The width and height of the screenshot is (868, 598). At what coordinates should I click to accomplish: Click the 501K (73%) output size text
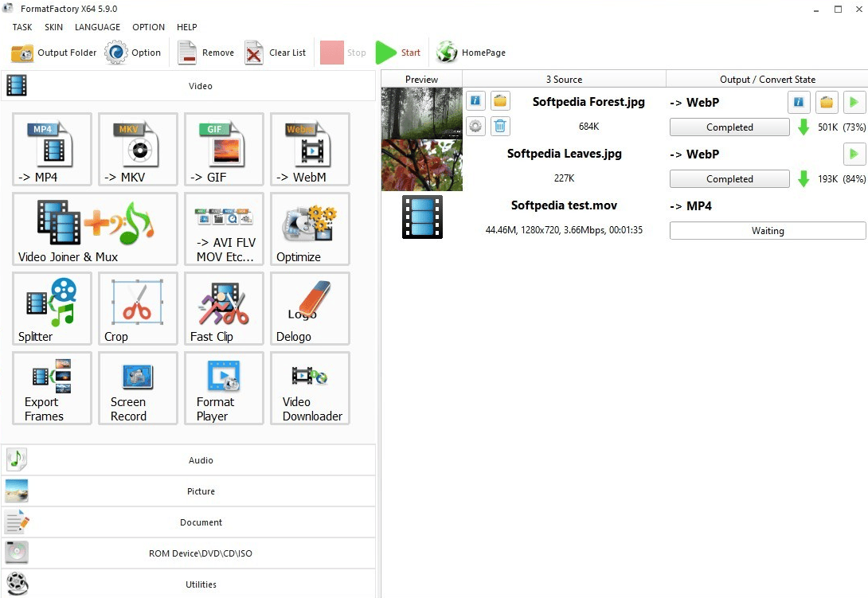point(842,127)
